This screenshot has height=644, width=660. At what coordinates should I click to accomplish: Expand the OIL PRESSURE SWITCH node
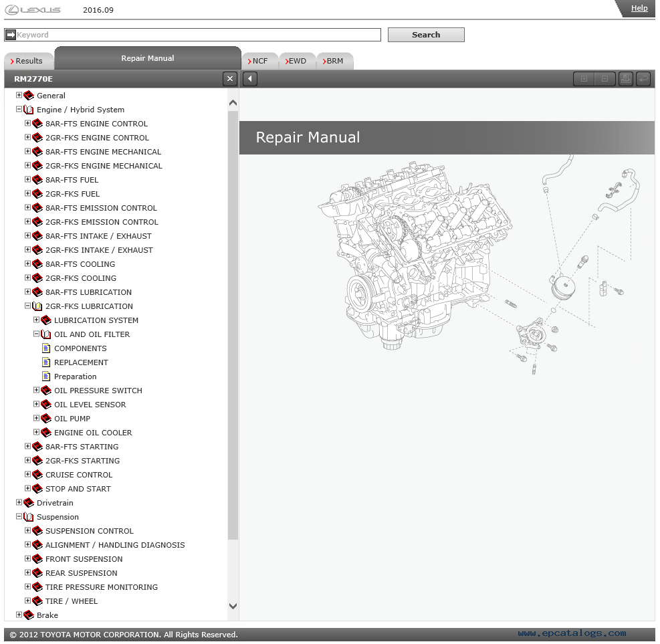(36, 390)
